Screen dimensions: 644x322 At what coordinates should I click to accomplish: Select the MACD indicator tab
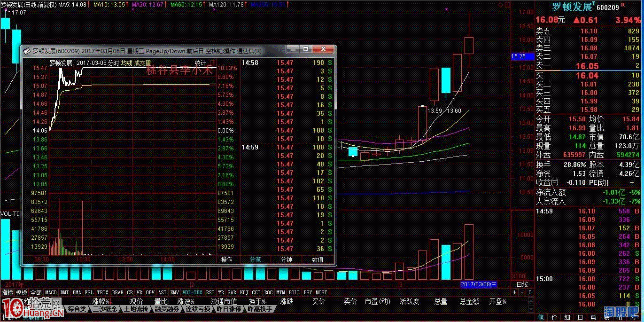pyautogui.click(x=51, y=292)
